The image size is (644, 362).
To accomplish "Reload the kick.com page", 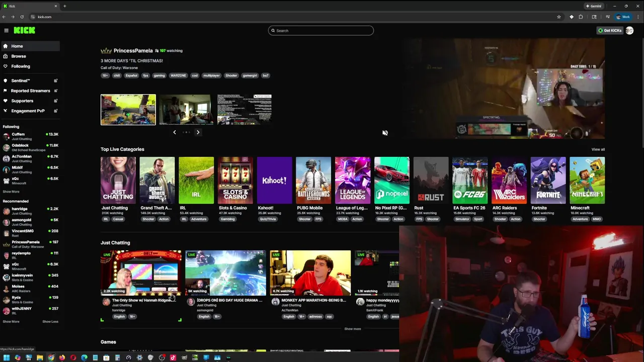I will pos(22,17).
